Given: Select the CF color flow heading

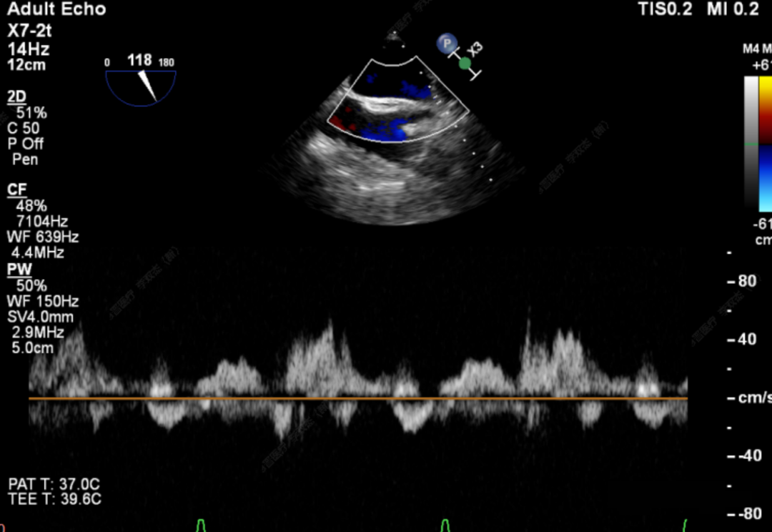Looking at the screenshot, I should tap(16, 189).
